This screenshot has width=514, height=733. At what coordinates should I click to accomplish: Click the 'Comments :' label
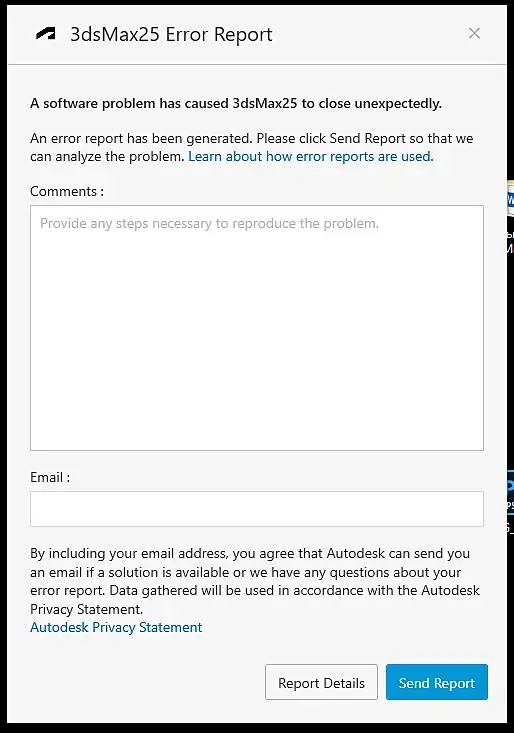click(67, 191)
